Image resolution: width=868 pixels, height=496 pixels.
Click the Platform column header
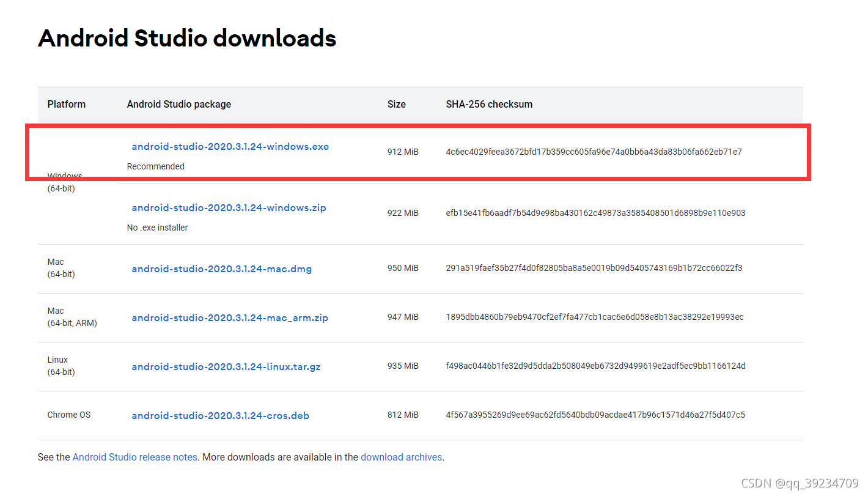66,104
